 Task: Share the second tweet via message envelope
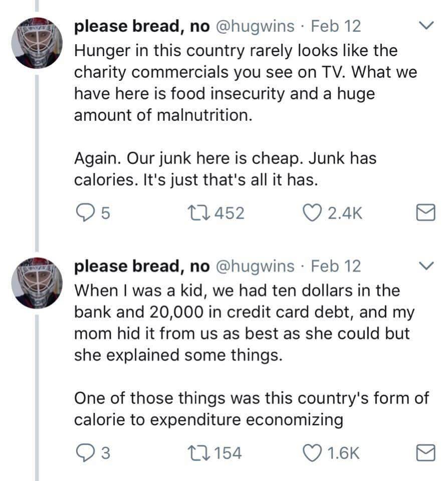[x=426, y=453]
